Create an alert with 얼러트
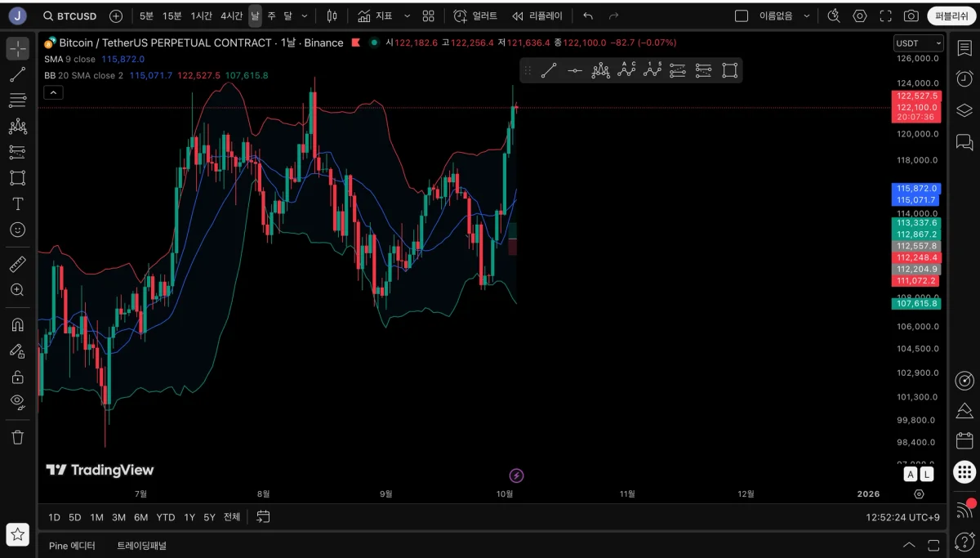This screenshot has height=558, width=980. pyautogui.click(x=475, y=16)
